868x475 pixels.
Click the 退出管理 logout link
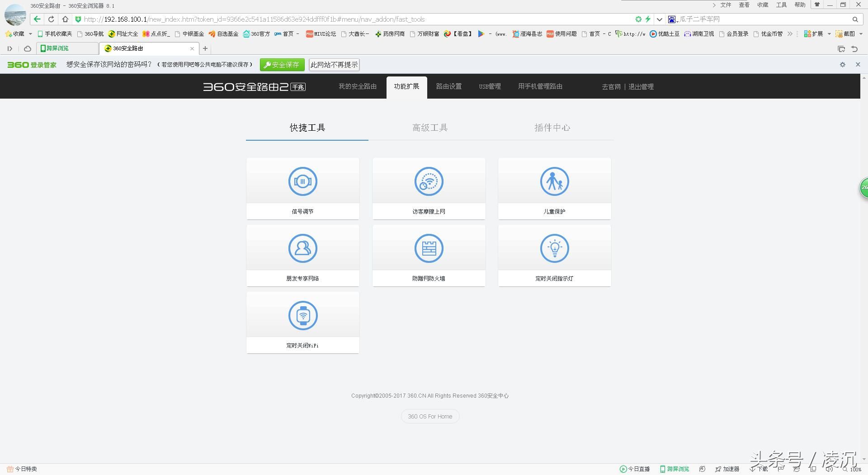coord(641,87)
